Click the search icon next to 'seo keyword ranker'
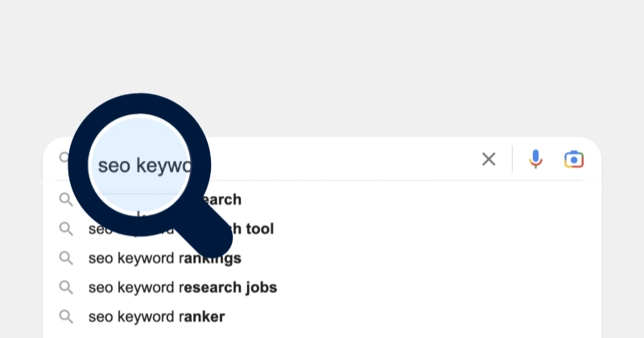This screenshot has width=644, height=338. click(66, 316)
